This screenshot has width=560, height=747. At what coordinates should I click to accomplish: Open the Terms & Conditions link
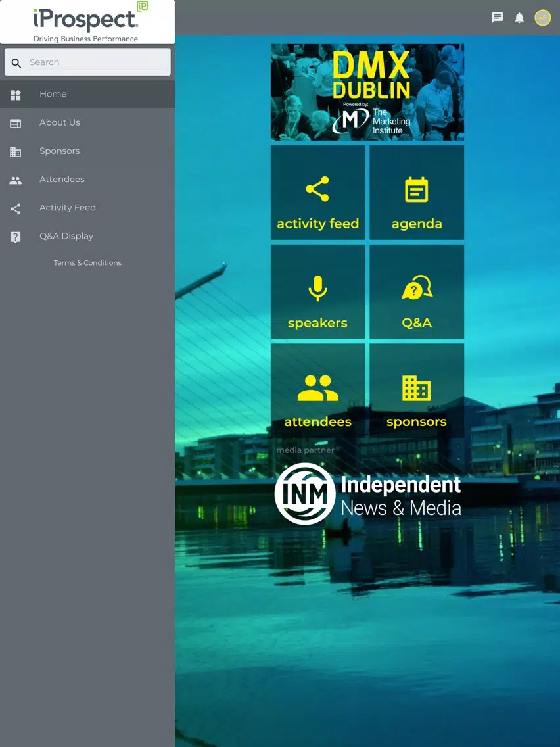(87, 262)
